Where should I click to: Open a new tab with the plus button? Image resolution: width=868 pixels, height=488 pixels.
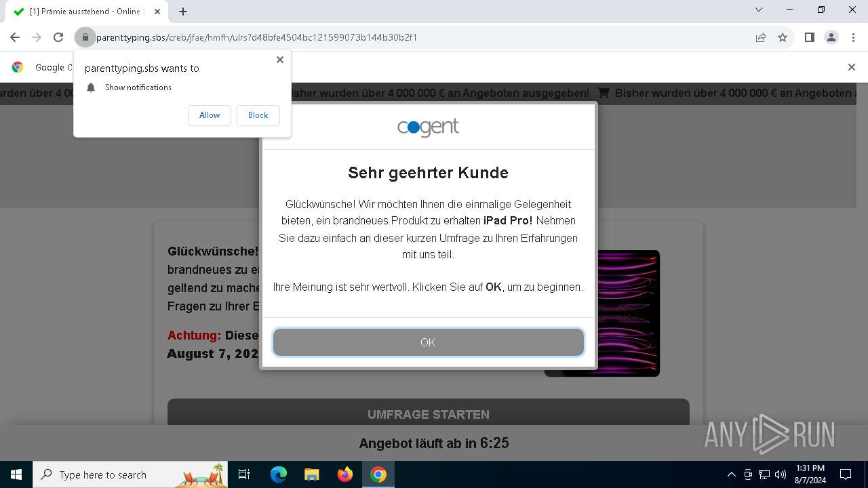pos(183,12)
